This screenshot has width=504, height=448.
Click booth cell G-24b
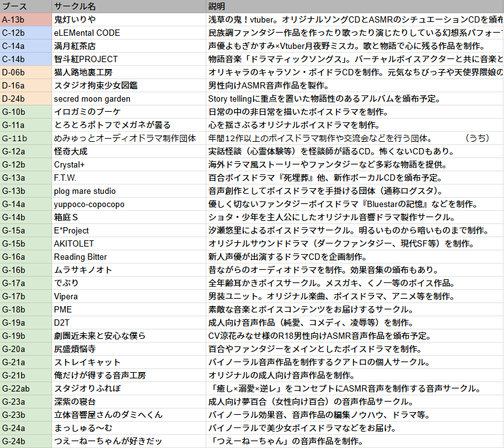[26, 442]
